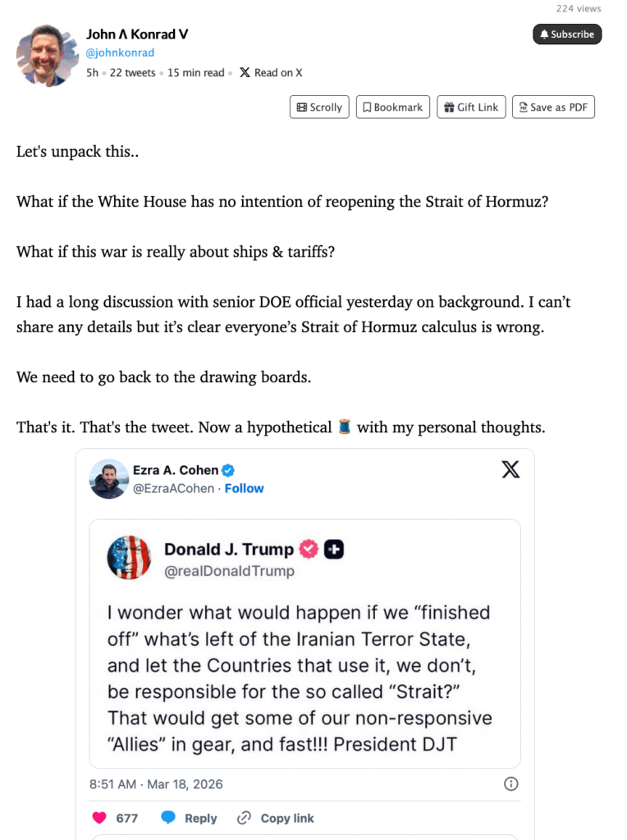Open the tweet info icon

coord(510,784)
